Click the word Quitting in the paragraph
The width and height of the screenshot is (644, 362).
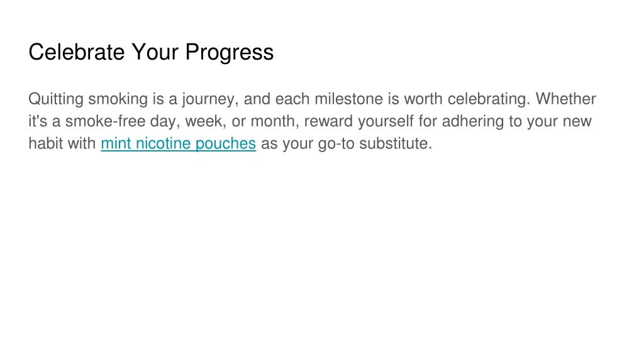[56, 99]
